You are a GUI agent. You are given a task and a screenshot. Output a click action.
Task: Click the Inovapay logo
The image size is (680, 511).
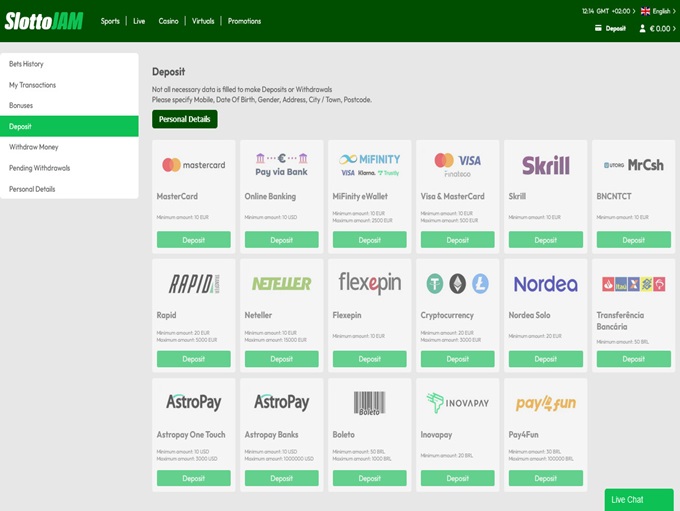click(x=457, y=402)
